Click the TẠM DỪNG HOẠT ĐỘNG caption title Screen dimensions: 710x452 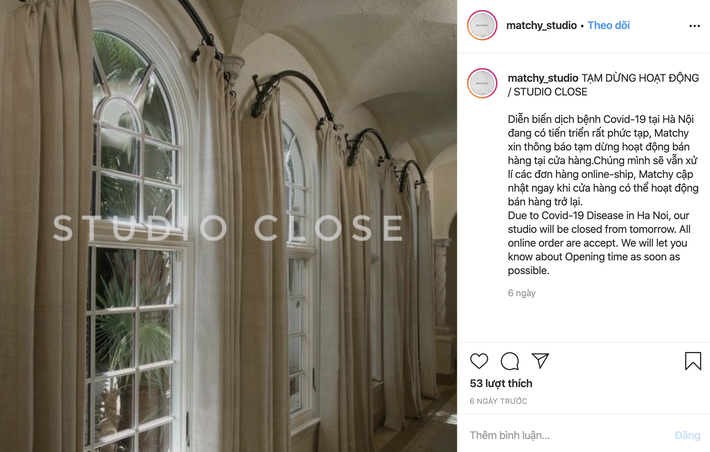pyautogui.click(x=640, y=78)
